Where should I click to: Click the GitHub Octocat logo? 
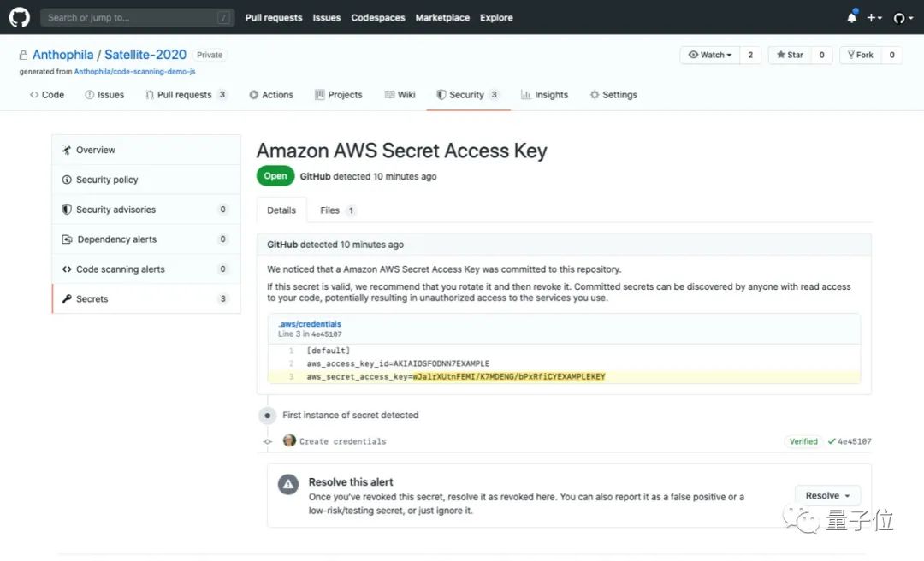pyautogui.click(x=20, y=17)
